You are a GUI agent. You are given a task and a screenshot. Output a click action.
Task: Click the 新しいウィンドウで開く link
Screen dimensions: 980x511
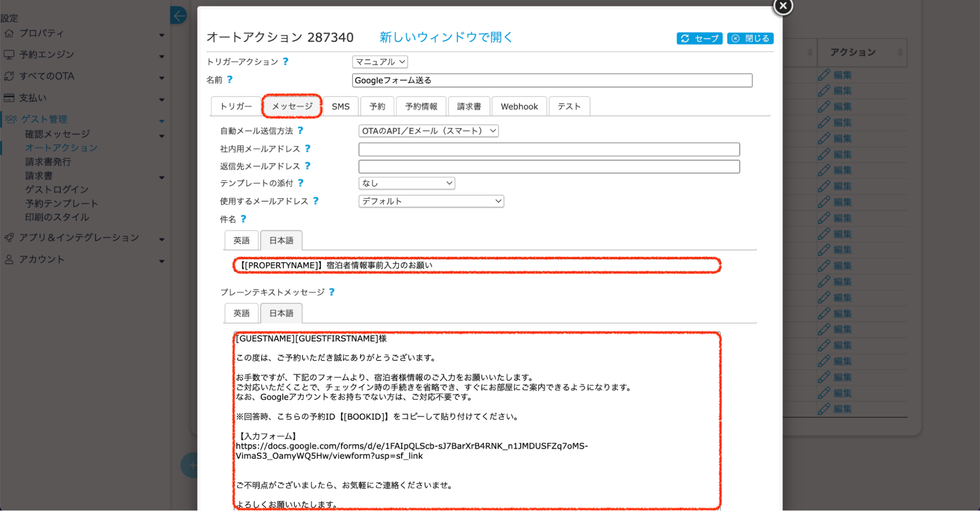point(446,37)
